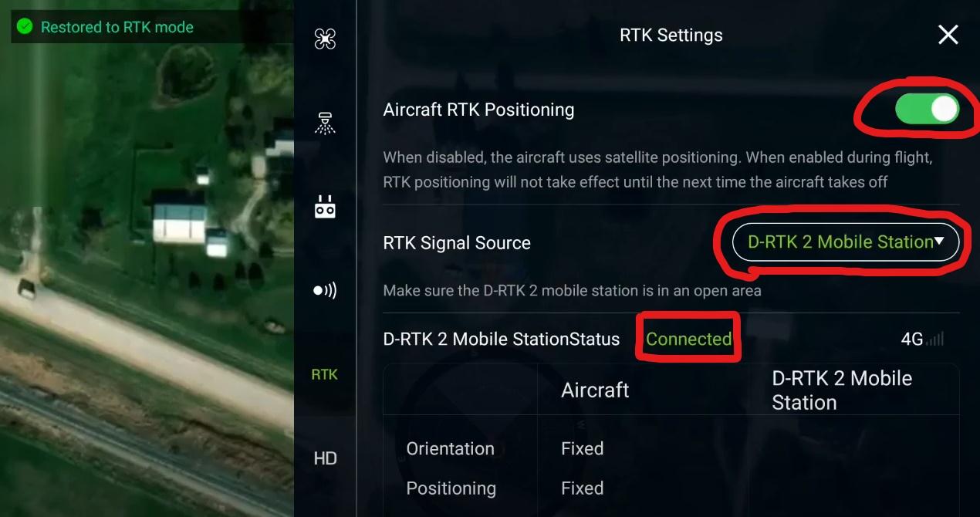The height and width of the screenshot is (517, 980).
Task: Open the radar sensing settings icon
Action: pyautogui.click(x=325, y=291)
